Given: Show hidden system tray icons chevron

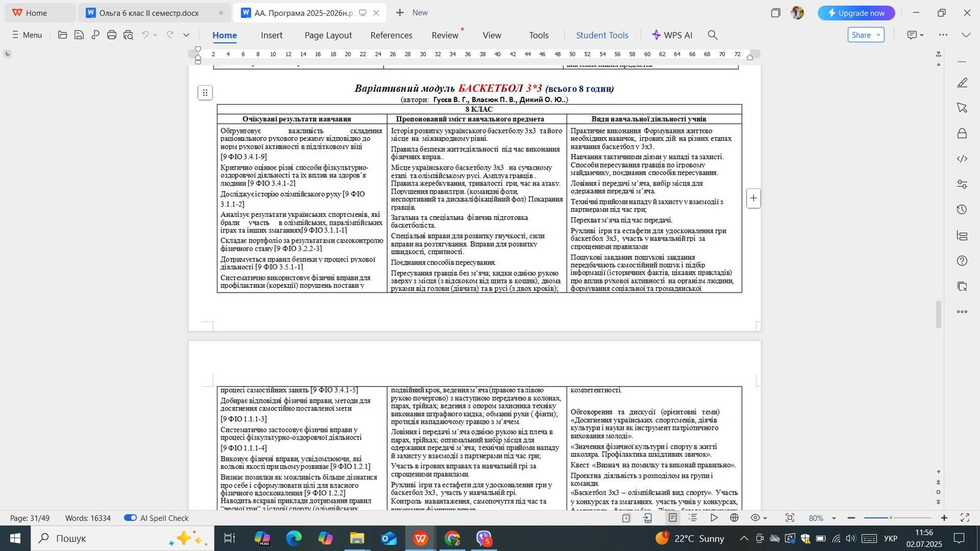Looking at the screenshot, I should (744, 538).
